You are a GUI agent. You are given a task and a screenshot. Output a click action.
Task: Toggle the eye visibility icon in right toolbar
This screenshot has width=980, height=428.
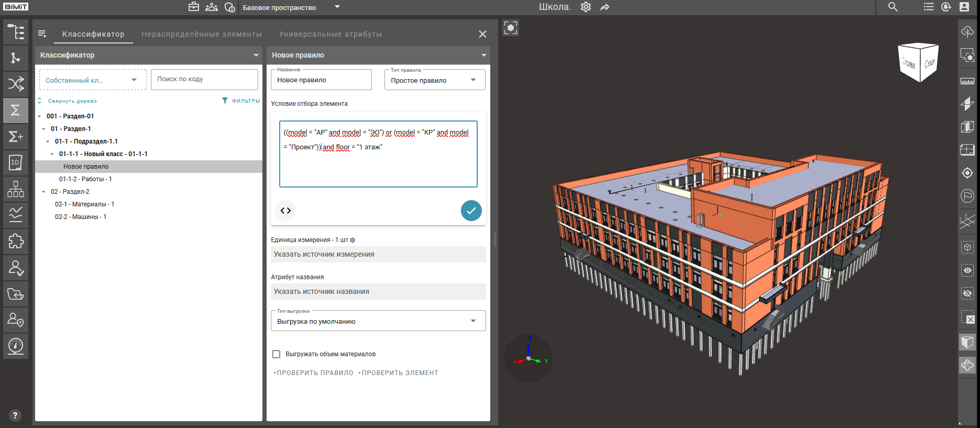(967, 270)
